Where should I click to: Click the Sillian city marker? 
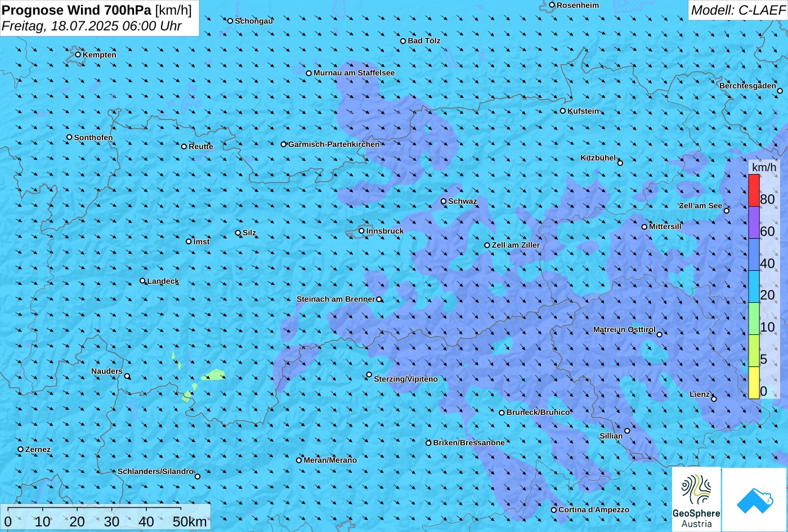(627, 431)
